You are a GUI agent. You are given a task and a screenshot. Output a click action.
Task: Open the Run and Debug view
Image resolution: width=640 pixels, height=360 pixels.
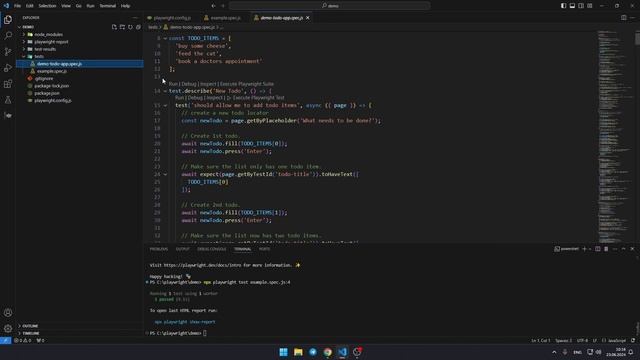[x=8, y=68]
